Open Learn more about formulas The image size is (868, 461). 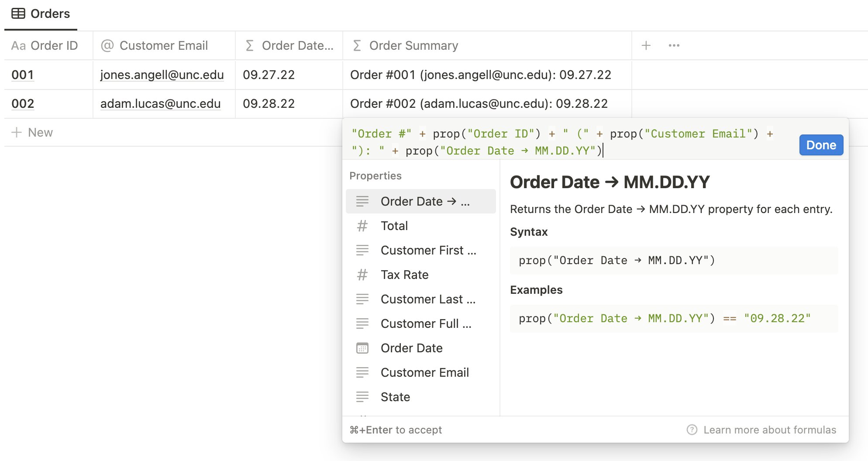(770, 430)
